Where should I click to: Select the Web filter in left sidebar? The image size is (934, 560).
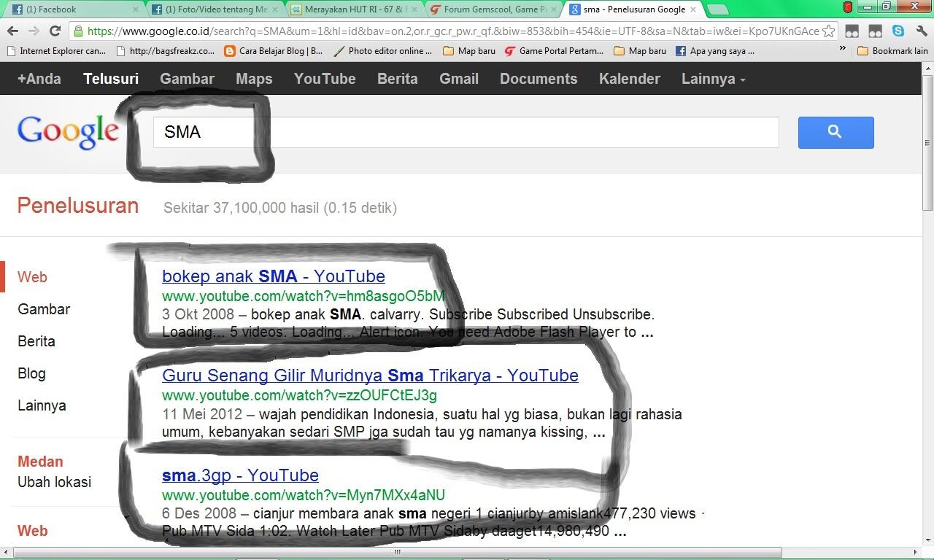pyautogui.click(x=32, y=277)
